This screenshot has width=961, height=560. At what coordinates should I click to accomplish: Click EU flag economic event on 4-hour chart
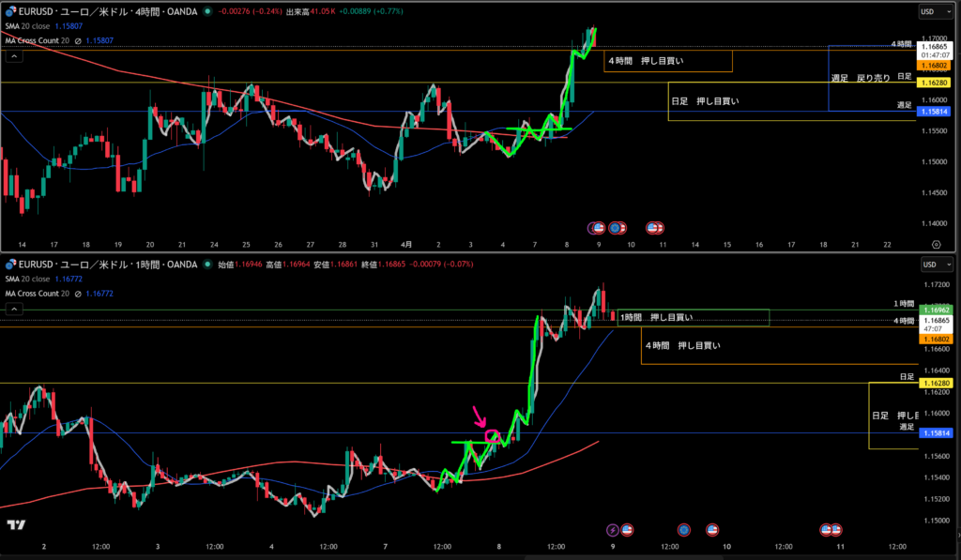pyautogui.click(x=616, y=227)
